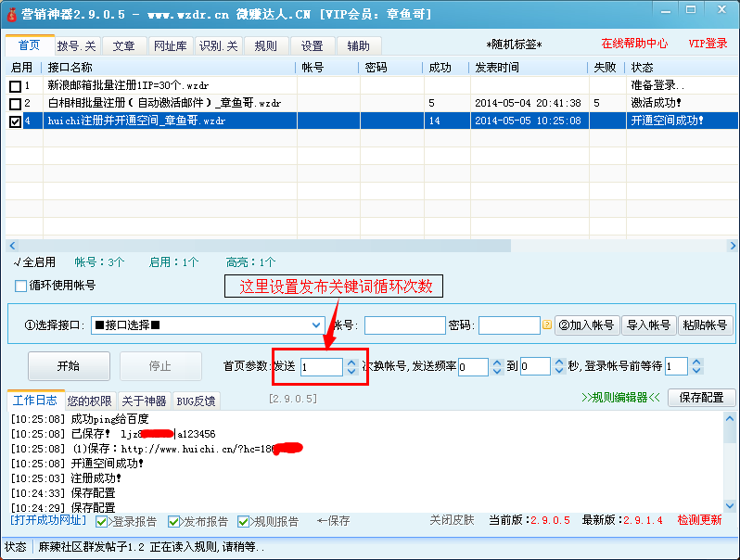Click the 帐号 input field
This screenshot has width=740, height=560.
[x=404, y=325]
